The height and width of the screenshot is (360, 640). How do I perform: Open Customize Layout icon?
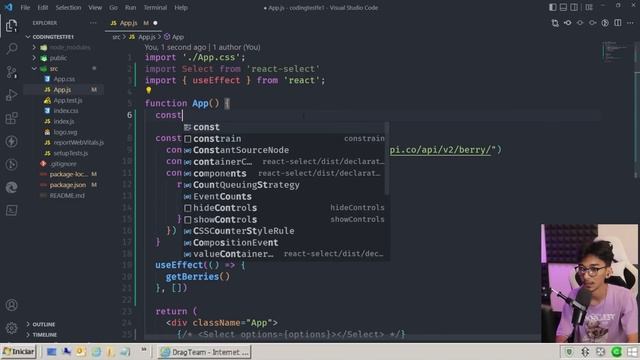coord(589,7)
